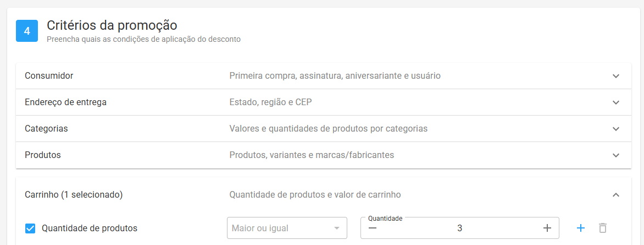Uncheck Quantidade de produtos checkbox

coord(30,228)
